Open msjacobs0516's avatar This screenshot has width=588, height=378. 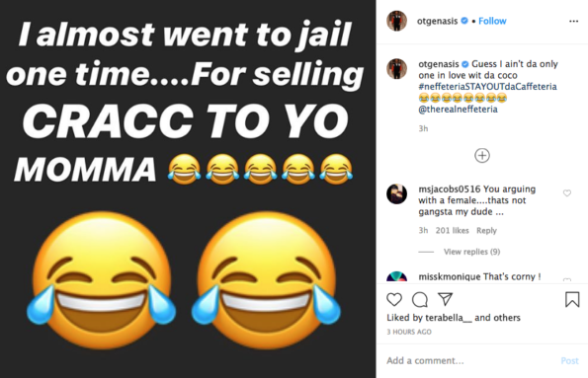396,194
